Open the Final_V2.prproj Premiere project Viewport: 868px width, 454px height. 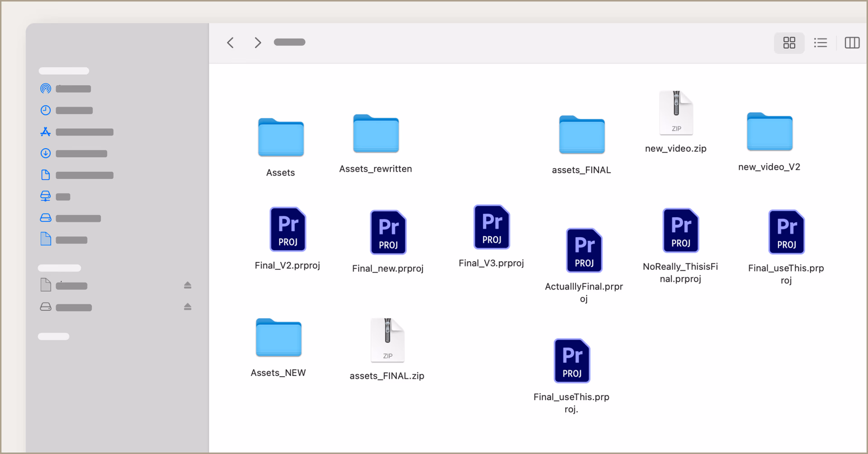pyautogui.click(x=288, y=229)
